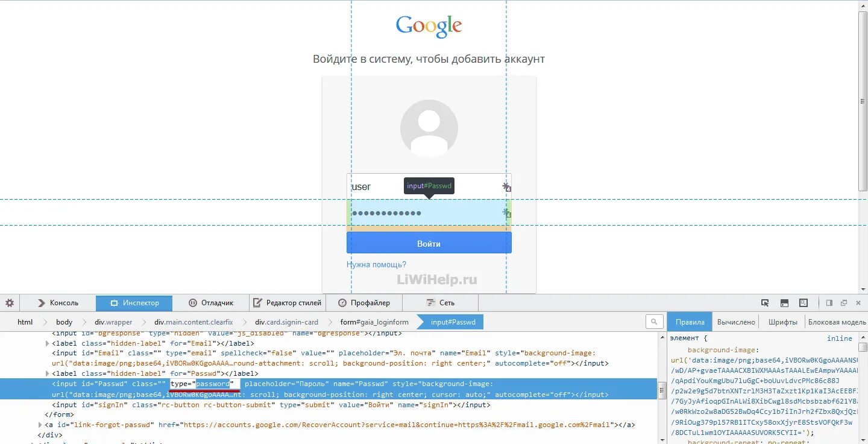Close the developer tools panel

pyautogui.click(x=859, y=303)
